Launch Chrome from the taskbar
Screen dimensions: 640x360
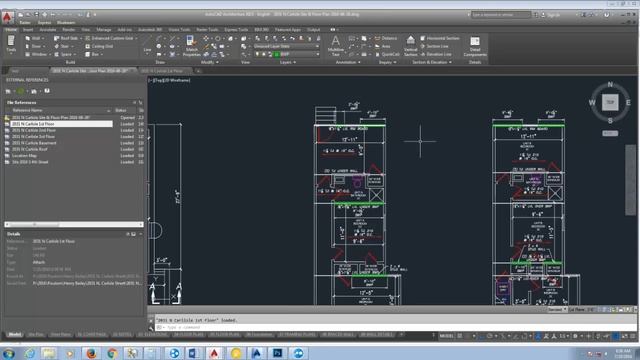click(112, 353)
